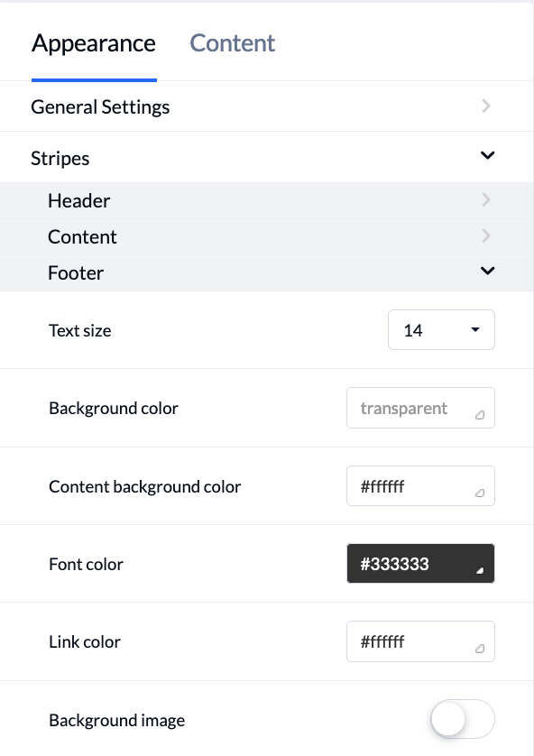Click the Content stripe arrow icon
534x756 pixels.
pyautogui.click(x=486, y=235)
